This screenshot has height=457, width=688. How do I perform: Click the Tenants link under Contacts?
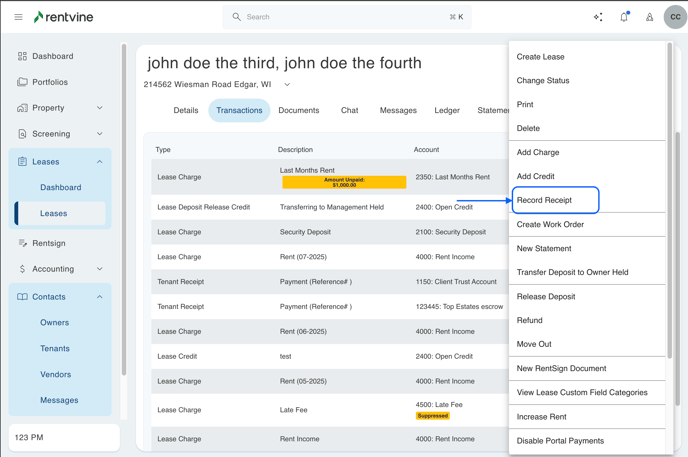tap(55, 349)
